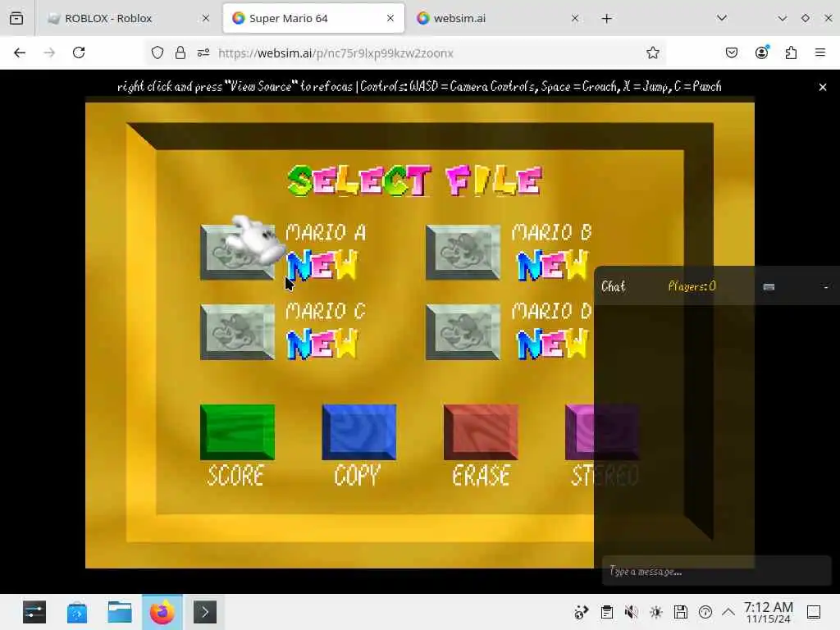Click the SCORE label text

[x=235, y=476]
